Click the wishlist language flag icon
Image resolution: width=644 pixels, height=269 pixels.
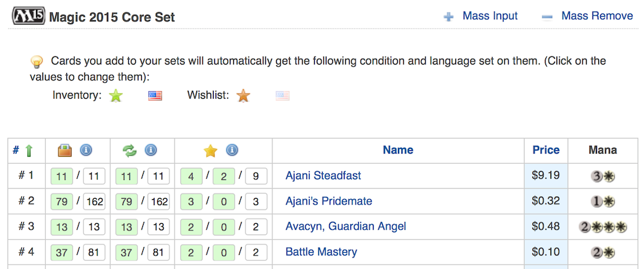(283, 96)
